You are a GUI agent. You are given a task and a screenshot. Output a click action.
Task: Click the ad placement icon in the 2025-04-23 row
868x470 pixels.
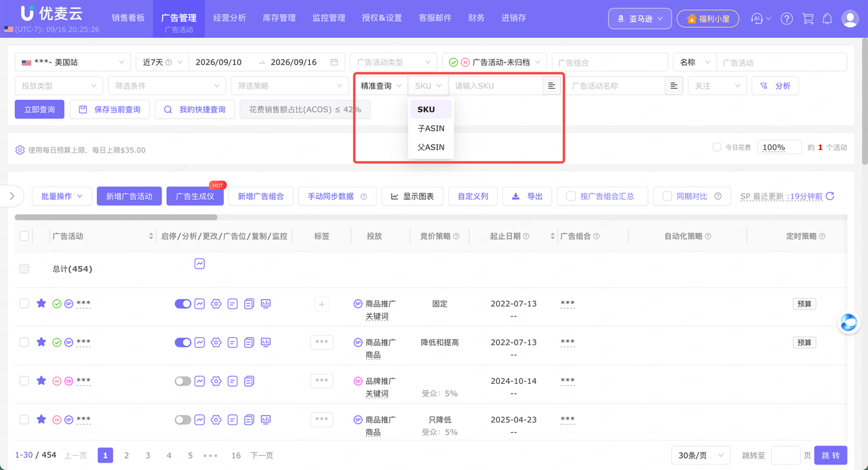[233, 420]
